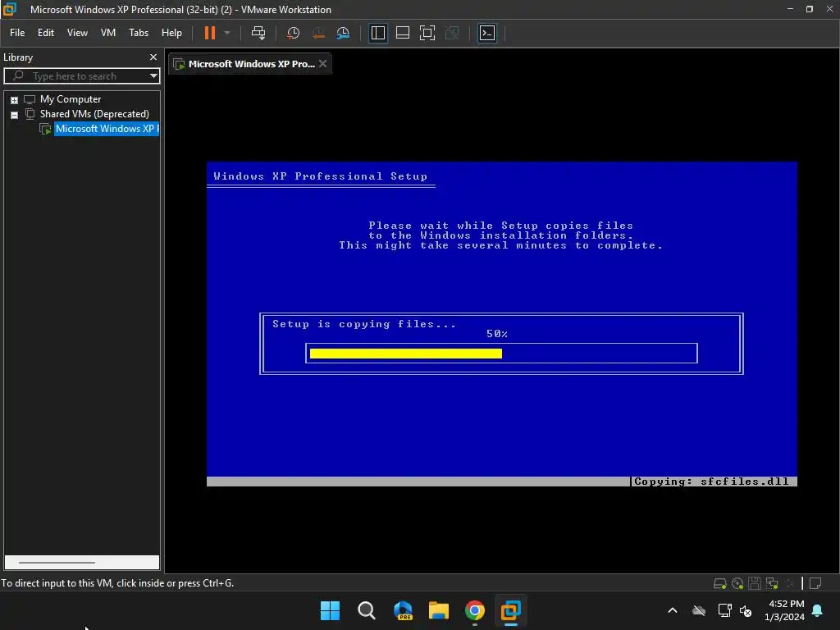Image resolution: width=840 pixels, height=630 pixels.
Task: Click the yellow setup progress bar
Action: [x=405, y=354]
